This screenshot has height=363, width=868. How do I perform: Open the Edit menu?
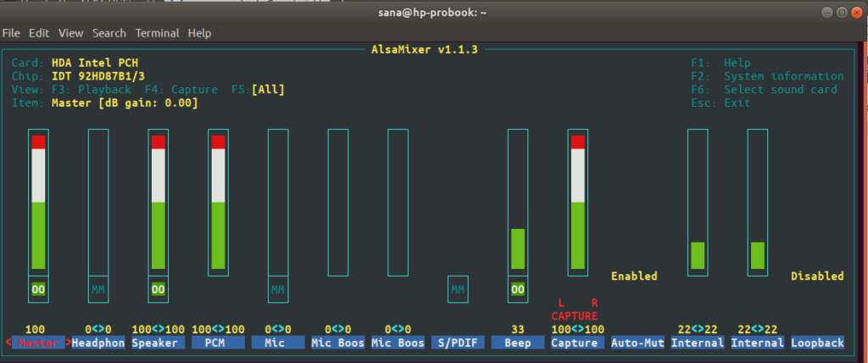(x=39, y=33)
